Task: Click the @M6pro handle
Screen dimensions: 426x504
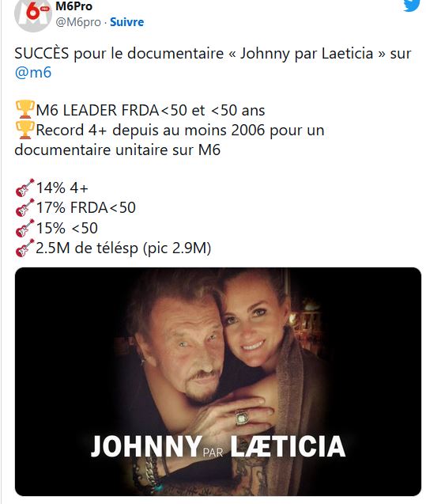Action: coord(78,22)
